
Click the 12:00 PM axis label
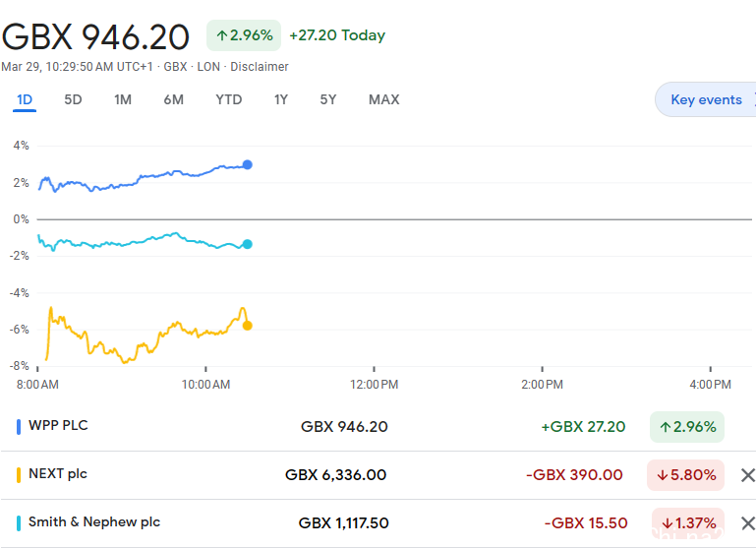(375, 385)
